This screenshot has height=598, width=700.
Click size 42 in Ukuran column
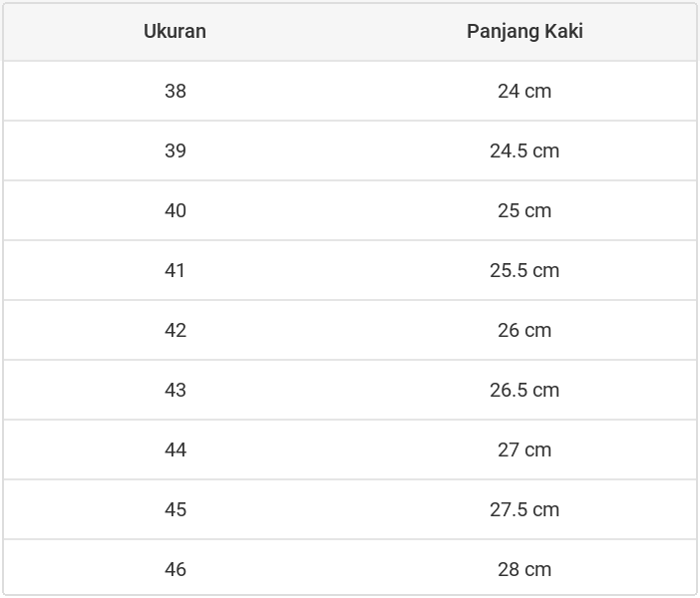175,330
